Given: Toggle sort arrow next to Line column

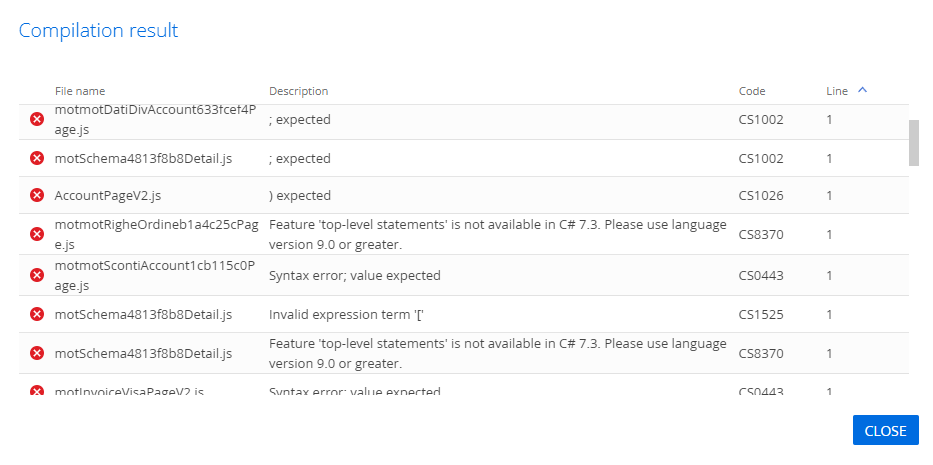Looking at the screenshot, I should (862, 90).
